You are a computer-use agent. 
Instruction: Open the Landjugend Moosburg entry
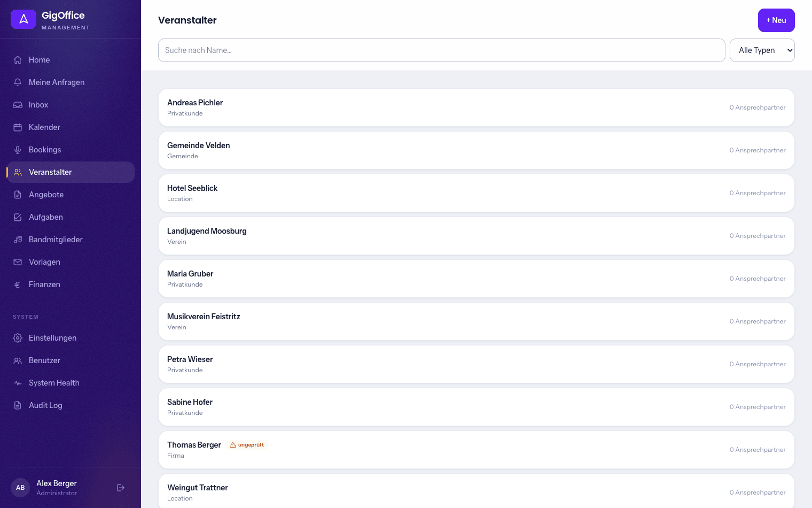(x=477, y=236)
